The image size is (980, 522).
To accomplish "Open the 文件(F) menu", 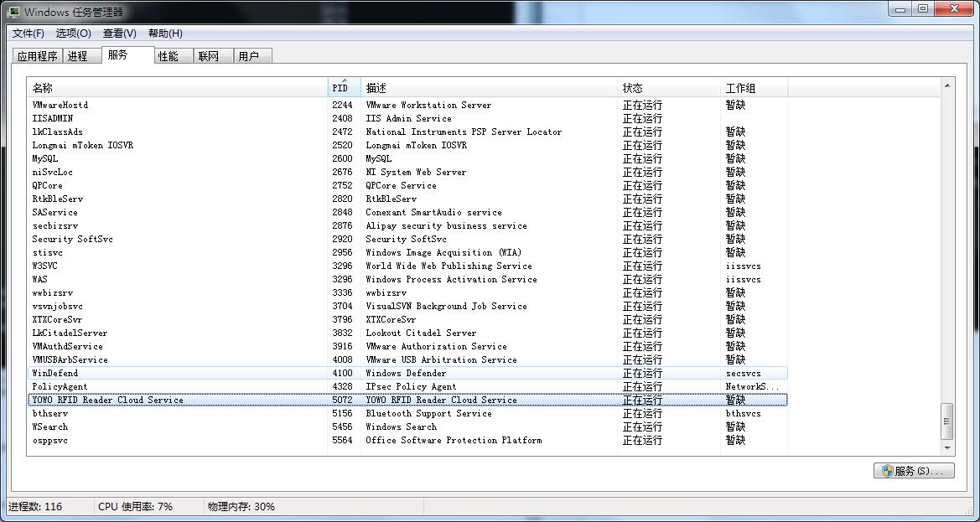I will pyautogui.click(x=29, y=33).
